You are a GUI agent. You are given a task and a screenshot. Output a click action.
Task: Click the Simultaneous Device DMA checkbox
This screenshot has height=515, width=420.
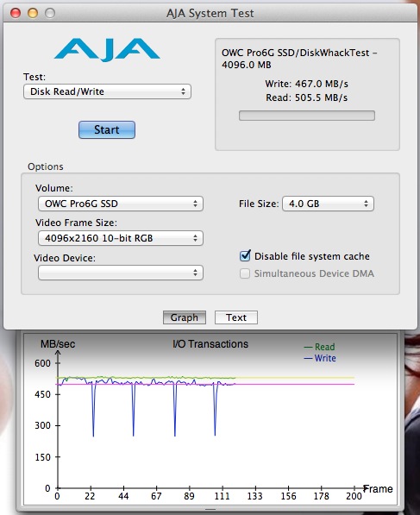(x=245, y=273)
